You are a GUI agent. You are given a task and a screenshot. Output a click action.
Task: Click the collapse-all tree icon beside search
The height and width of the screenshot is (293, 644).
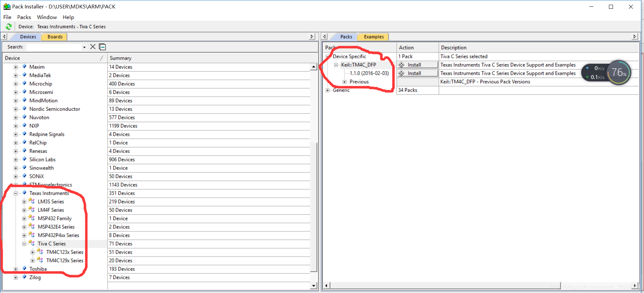click(103, 47)
